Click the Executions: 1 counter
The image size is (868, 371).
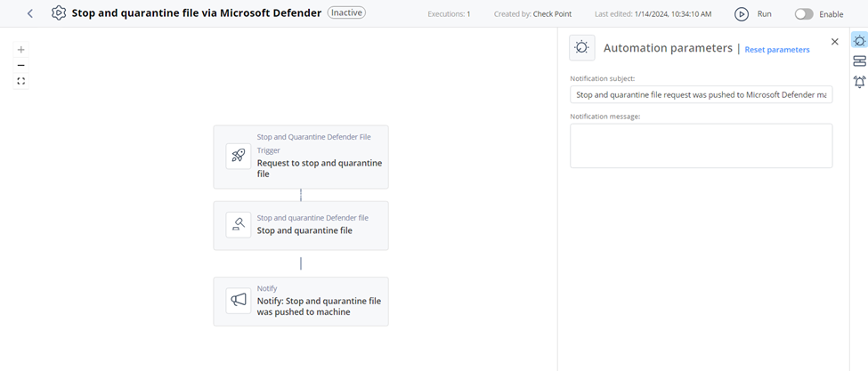449,14
